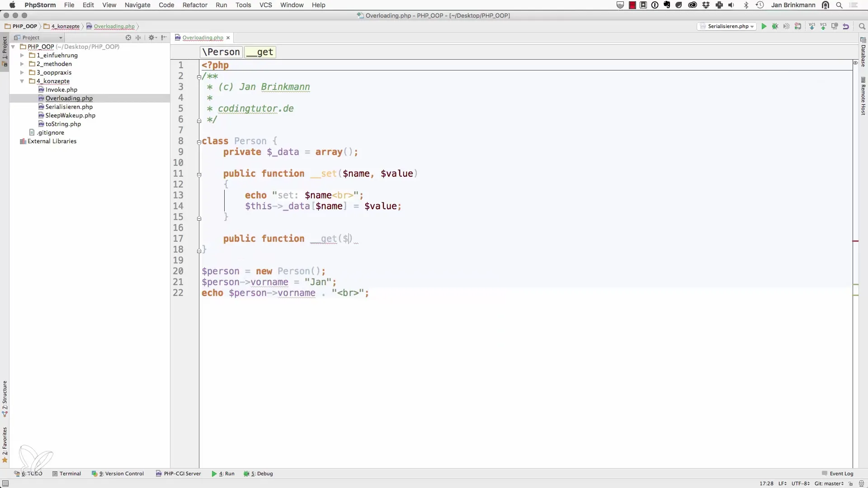
Task: Open the 4: Run tool window
Action: (223, 474)
